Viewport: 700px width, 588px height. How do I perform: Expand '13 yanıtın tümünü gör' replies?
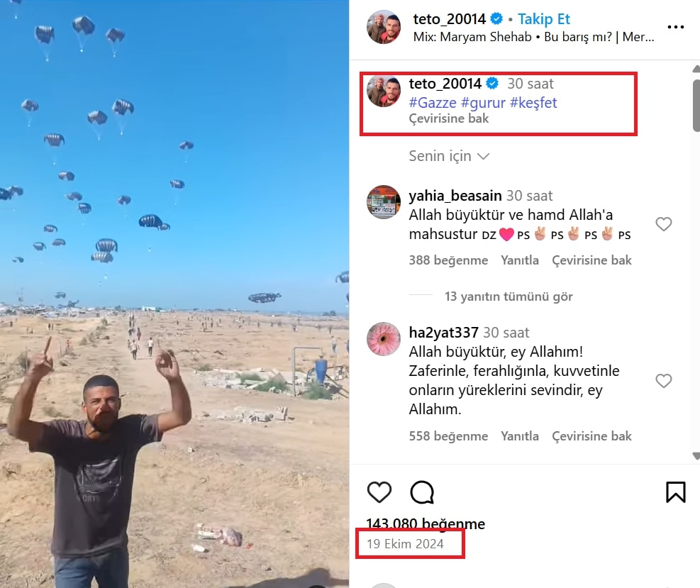coord(509,296)
